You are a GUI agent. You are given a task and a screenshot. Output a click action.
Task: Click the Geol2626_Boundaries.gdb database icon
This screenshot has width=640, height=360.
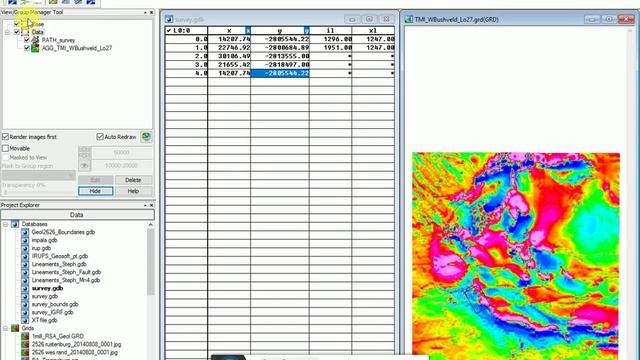click(25, 232)
